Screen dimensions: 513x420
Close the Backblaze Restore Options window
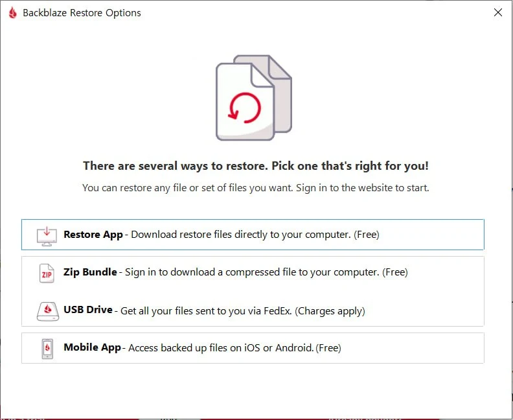click(x=497, y=12)
